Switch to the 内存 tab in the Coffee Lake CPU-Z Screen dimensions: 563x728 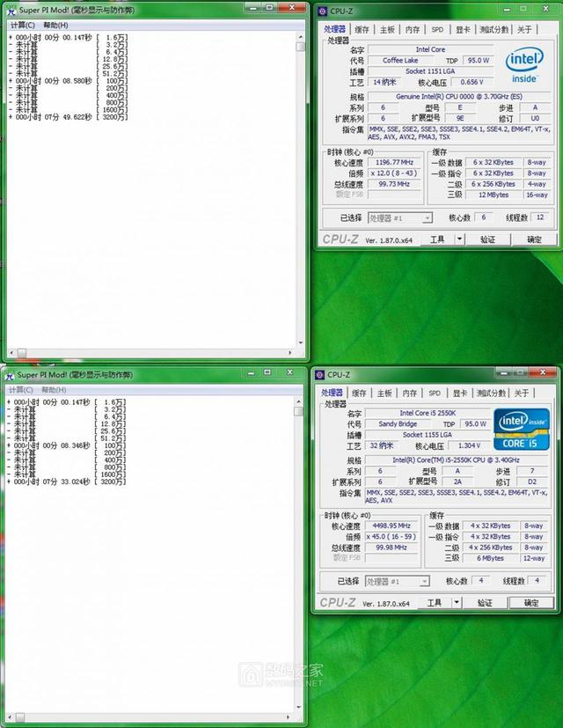click(413, 30)
